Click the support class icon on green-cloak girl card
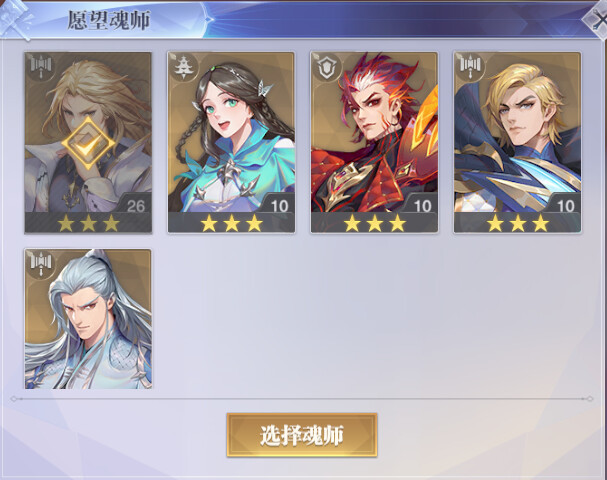This screenshot has width=607, height=480. tap(184, 67)
